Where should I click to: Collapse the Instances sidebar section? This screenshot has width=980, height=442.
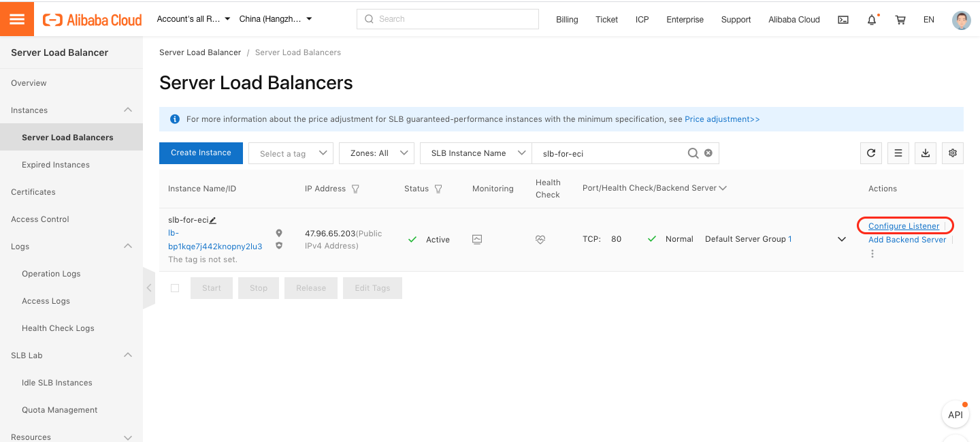[127, 110]
